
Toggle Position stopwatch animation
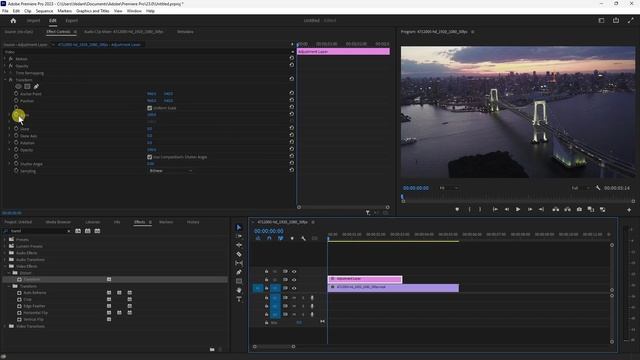(x=16, y=100)
